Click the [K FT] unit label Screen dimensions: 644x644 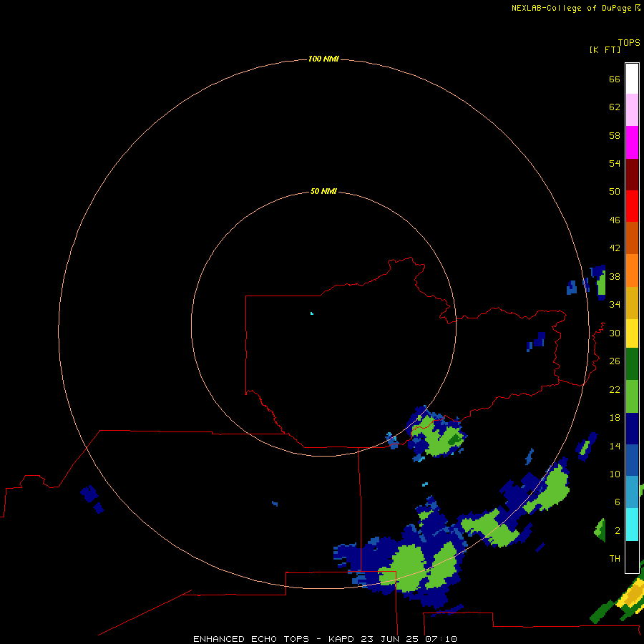click(605, 49)
